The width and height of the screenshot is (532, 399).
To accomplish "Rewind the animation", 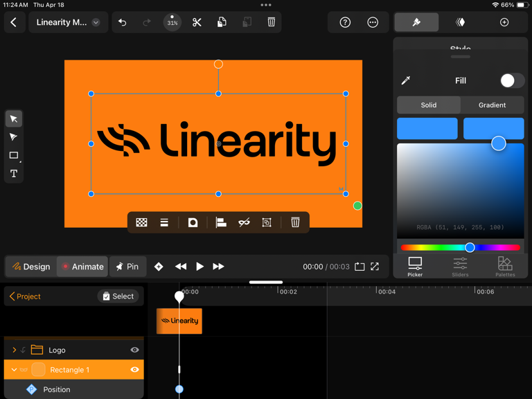I will click(181, 267).
